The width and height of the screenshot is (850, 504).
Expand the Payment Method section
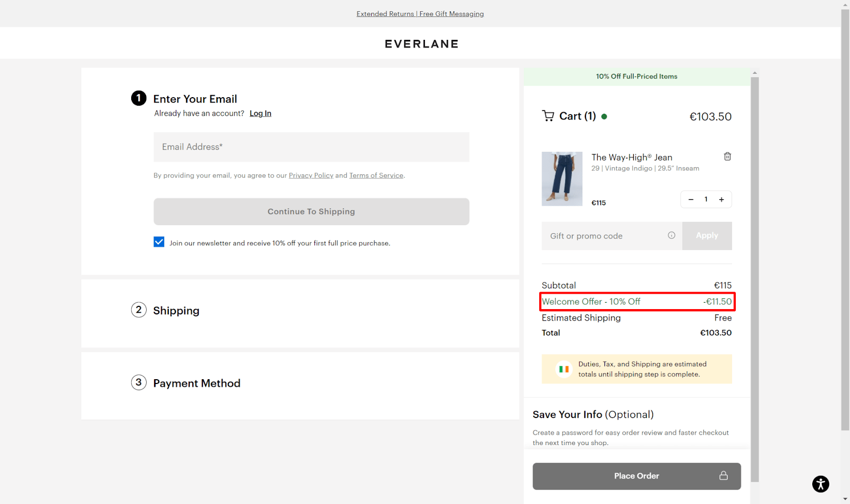click(197, 383)
